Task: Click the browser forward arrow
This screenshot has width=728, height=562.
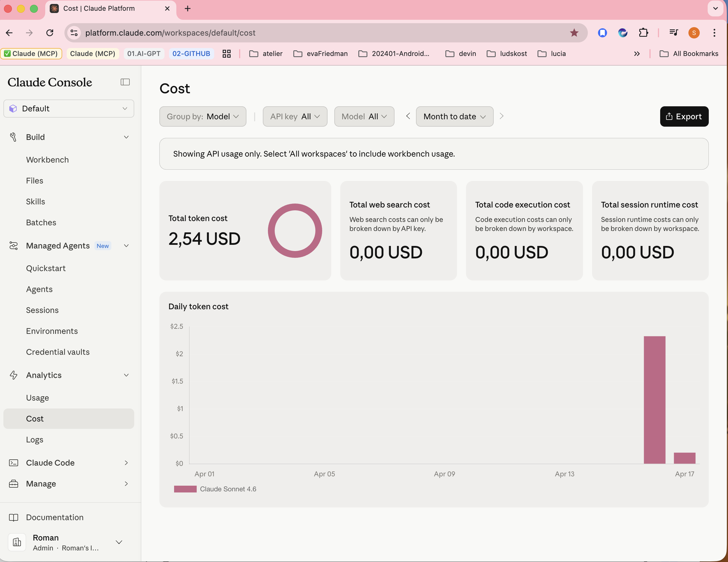Action: click(29, 33)
